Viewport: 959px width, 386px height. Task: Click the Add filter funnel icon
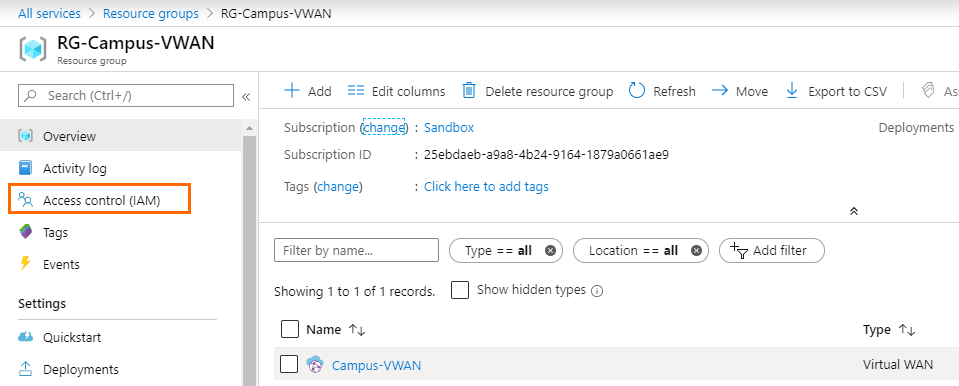(739, 250)
